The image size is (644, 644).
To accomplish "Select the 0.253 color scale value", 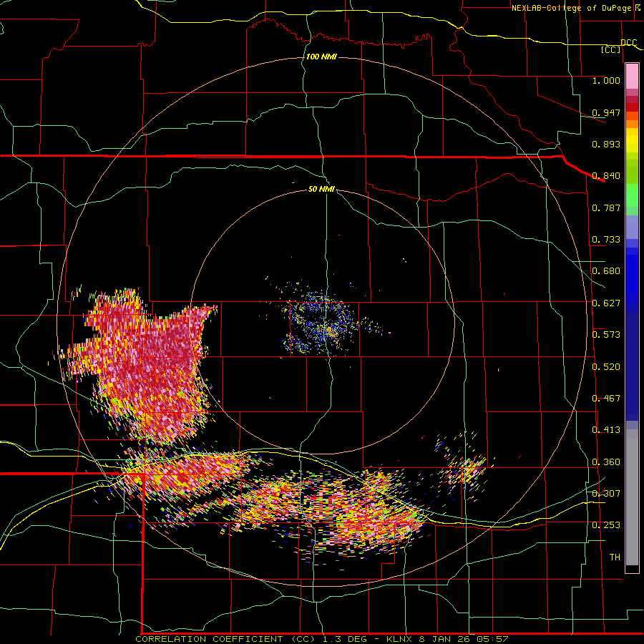I will pyautogui.click(x=606, y=525).
